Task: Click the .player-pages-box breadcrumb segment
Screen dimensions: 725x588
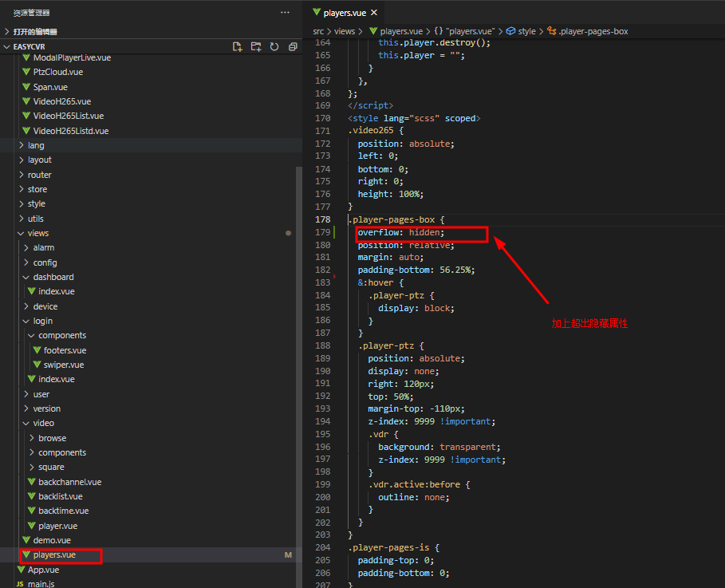Action: click(588, 31)
